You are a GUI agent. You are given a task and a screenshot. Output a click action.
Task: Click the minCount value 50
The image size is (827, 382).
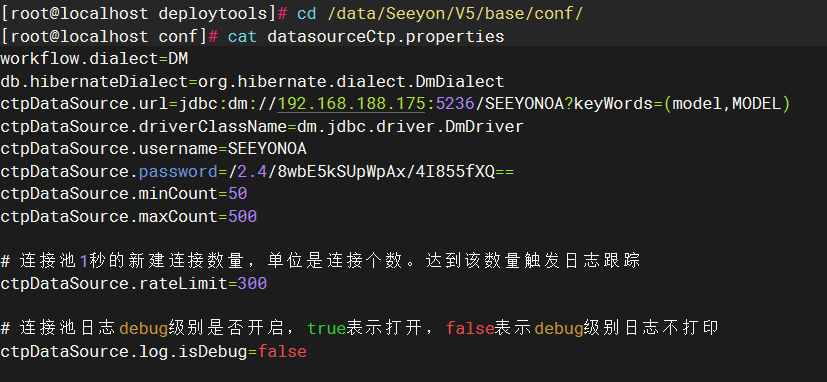(x=238, y=194)
